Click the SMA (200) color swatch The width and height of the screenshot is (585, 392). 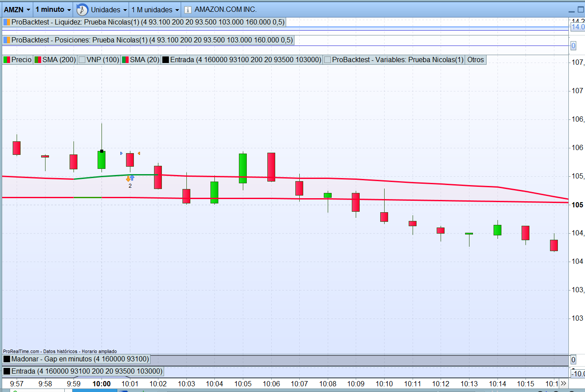[x=38, y=59]
